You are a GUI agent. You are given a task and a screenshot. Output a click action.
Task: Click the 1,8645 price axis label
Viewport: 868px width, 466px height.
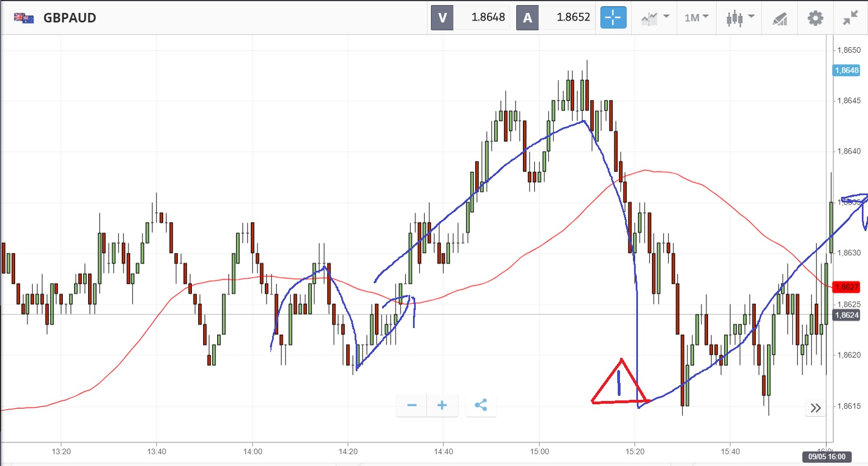[848, 101]
